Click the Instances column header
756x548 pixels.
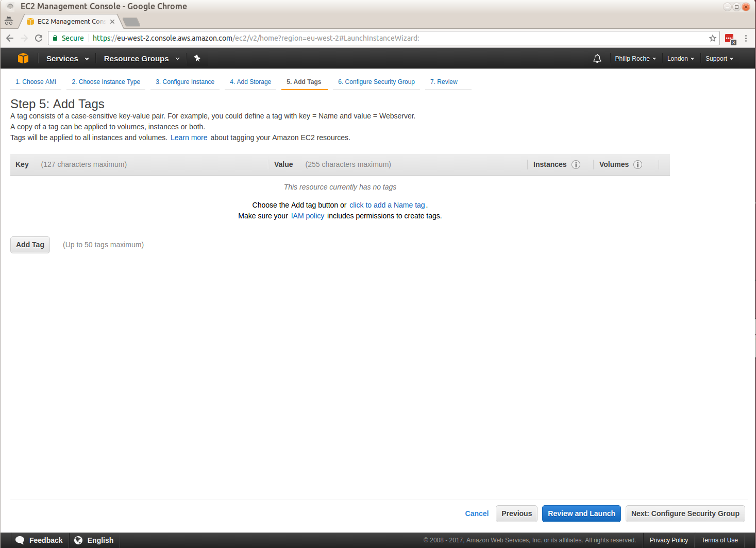click(x=550, y=164)
